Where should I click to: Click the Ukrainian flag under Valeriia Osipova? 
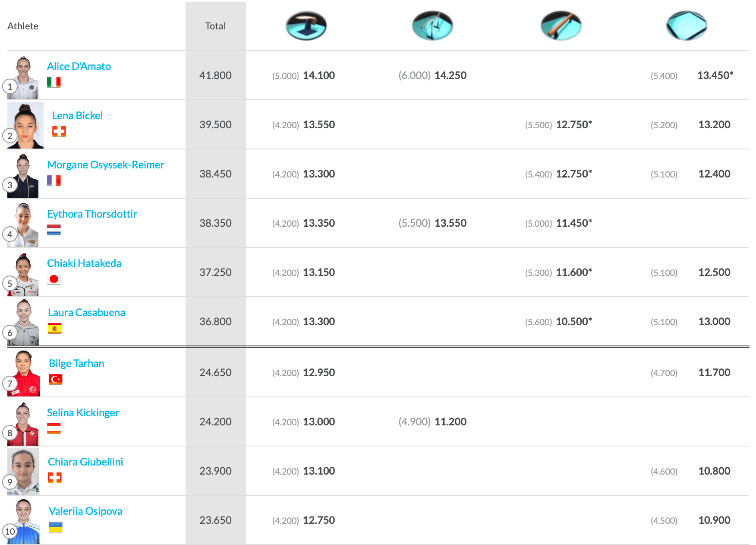coord(56,527)
